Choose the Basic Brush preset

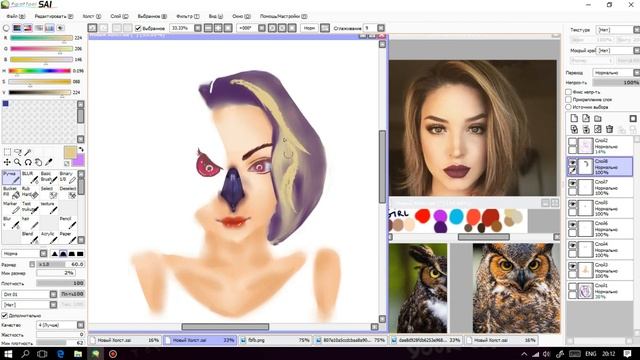tap(49, 178)
